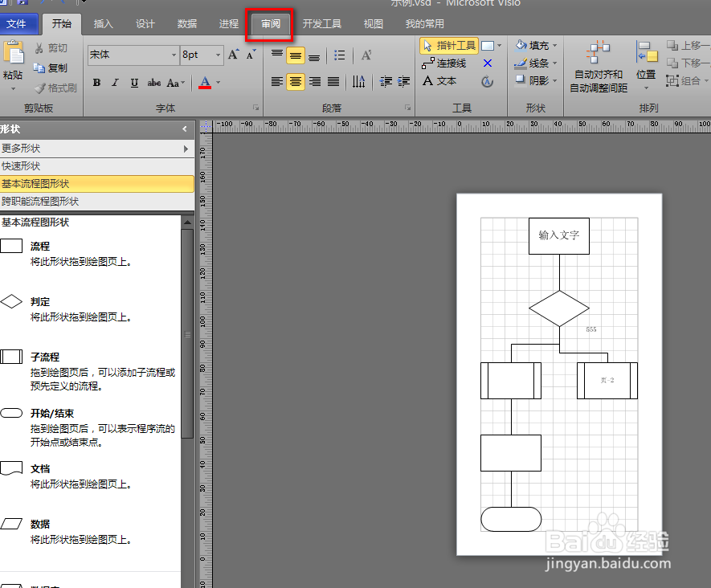Click decrease indent icon
This screenshot has width=711, height=588.
click(x=386, y=82)
